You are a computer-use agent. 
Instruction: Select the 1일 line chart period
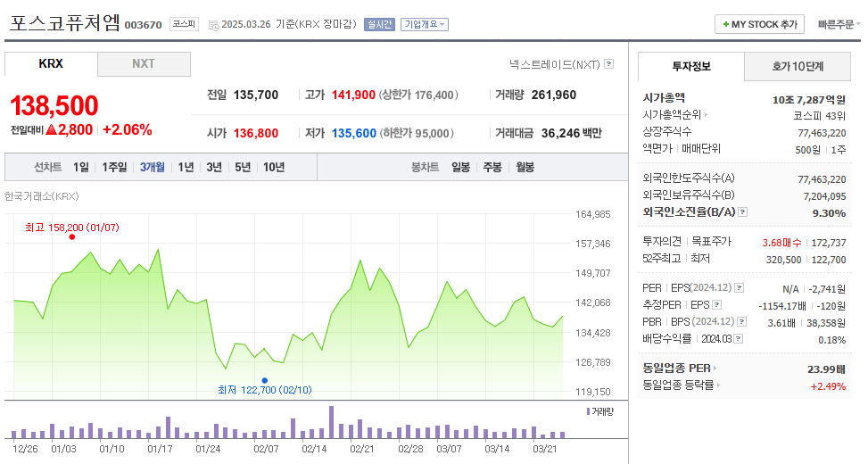pyautogui.click(x=81, y=167)
